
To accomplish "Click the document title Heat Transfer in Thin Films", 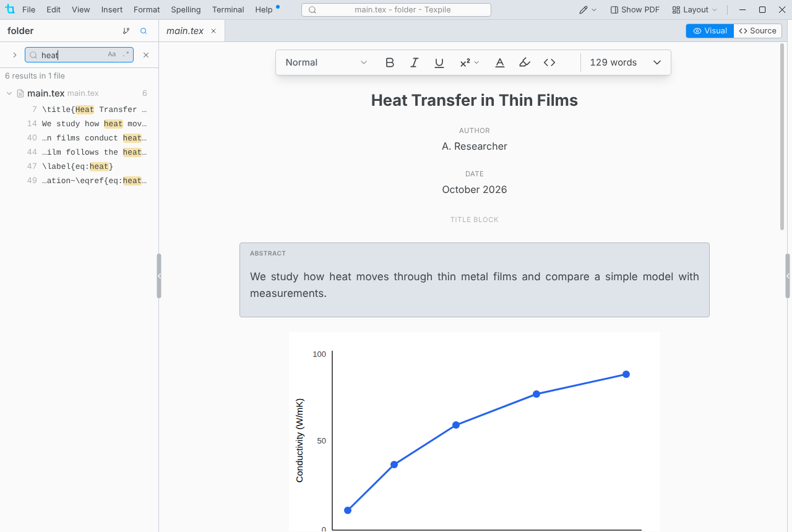I will coord(475,100).
